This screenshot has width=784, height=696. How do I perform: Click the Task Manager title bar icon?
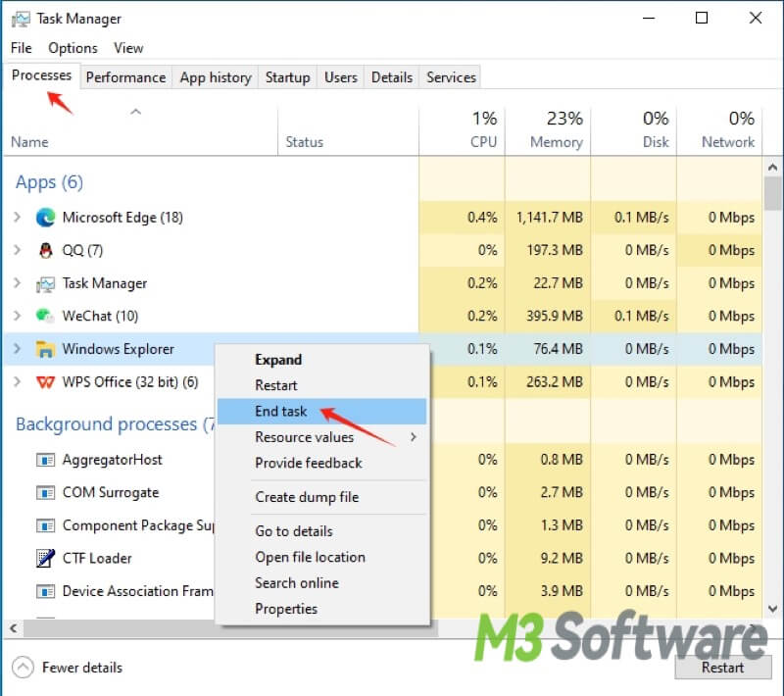(21, 19)
